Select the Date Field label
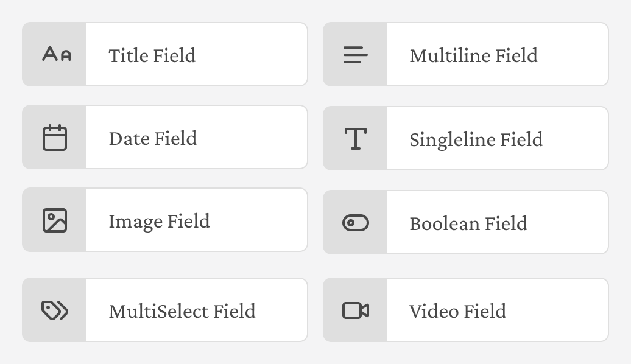The height and width of the screenshot is (364, 631). 152,138
